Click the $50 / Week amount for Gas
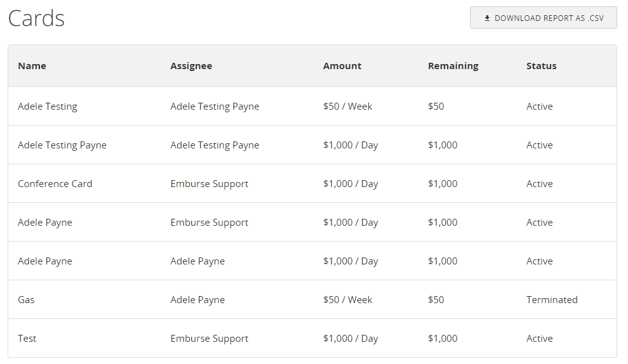This screenshot has width=628, height=364. [x=347, y=299]
